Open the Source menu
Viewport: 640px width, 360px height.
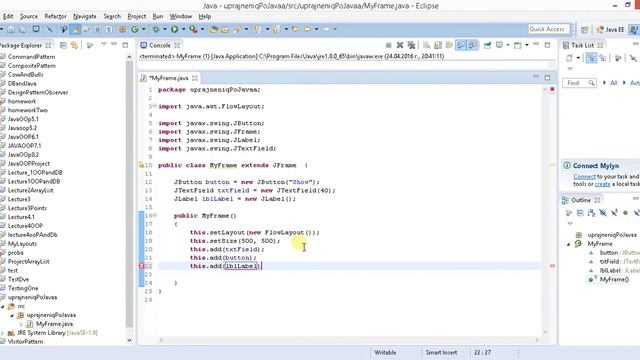coord(29,16)
